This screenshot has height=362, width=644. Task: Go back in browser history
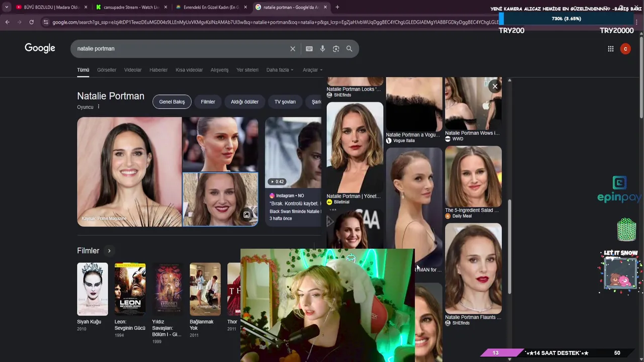(7, 22)
